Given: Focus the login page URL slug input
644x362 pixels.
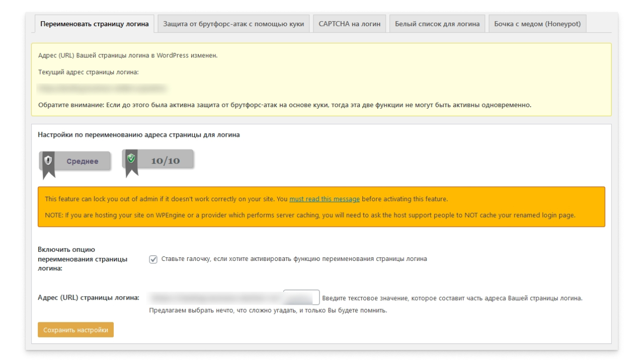Looking at the screenshot, I should pyautogui.click(x=301, y=297).
